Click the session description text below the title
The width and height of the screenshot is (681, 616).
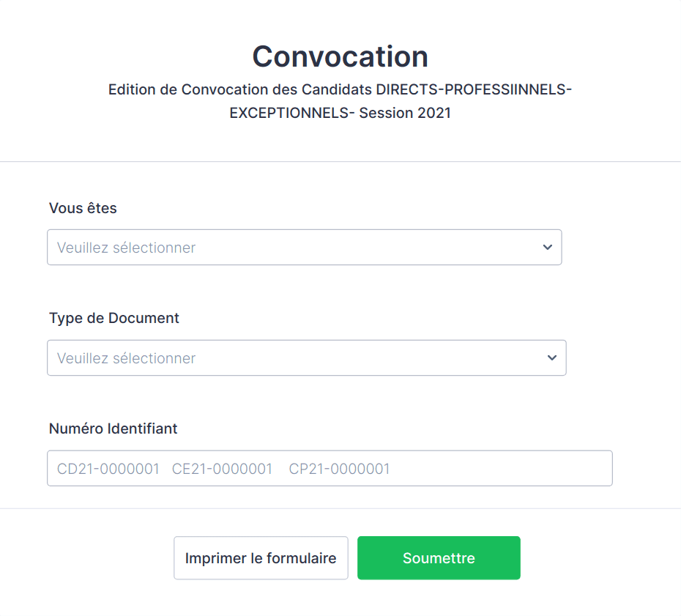(x=340, y=101)
